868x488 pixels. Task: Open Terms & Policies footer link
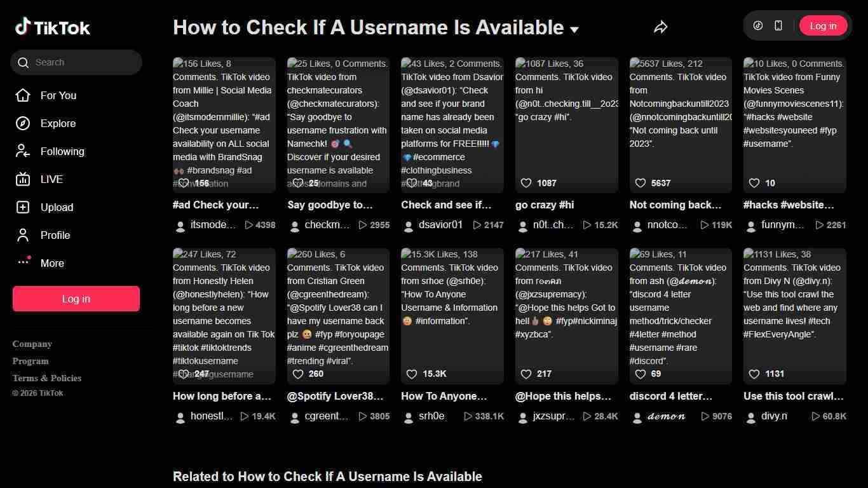coord(46,377)
